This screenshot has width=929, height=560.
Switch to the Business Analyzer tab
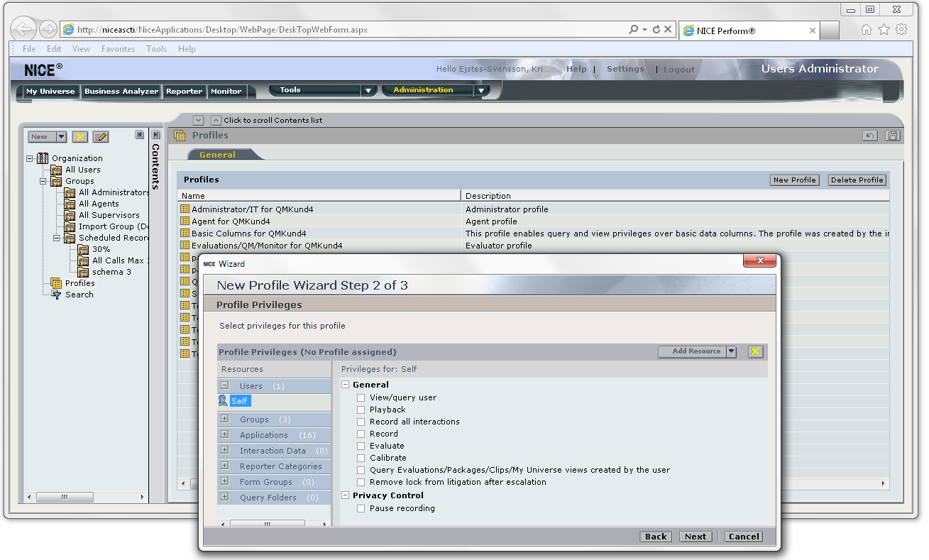click(121, 91)
